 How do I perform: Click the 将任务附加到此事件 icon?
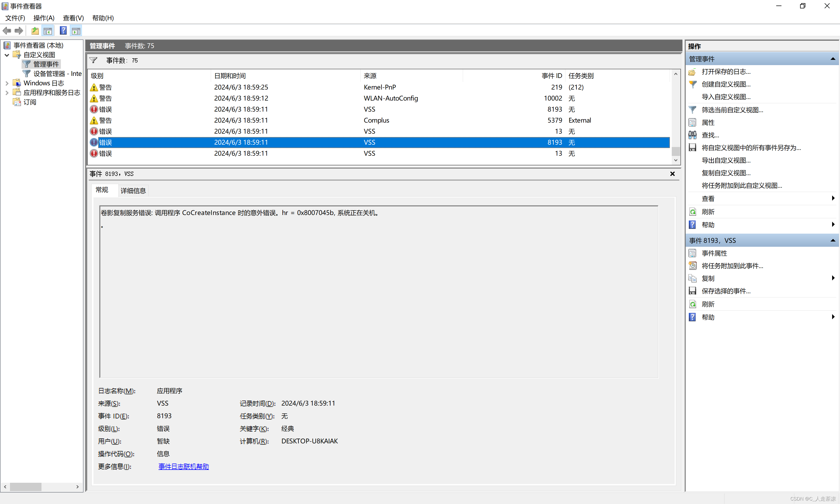692,266
